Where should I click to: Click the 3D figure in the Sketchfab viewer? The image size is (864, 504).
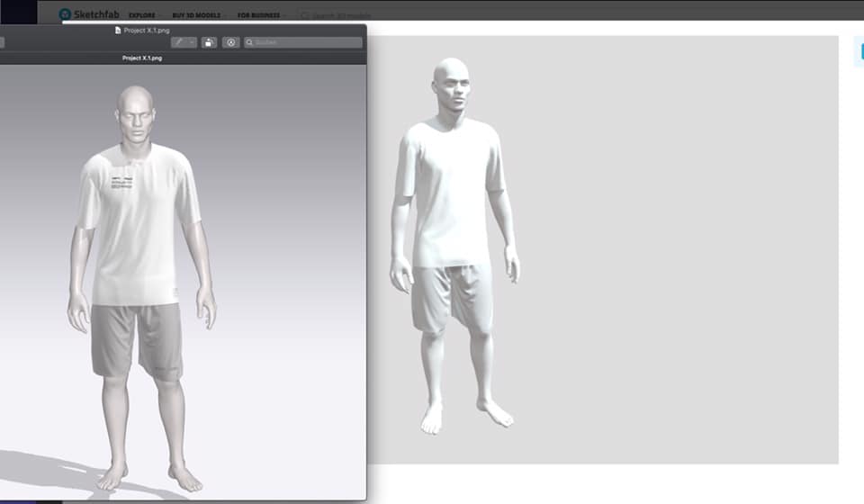pos(454,245)
